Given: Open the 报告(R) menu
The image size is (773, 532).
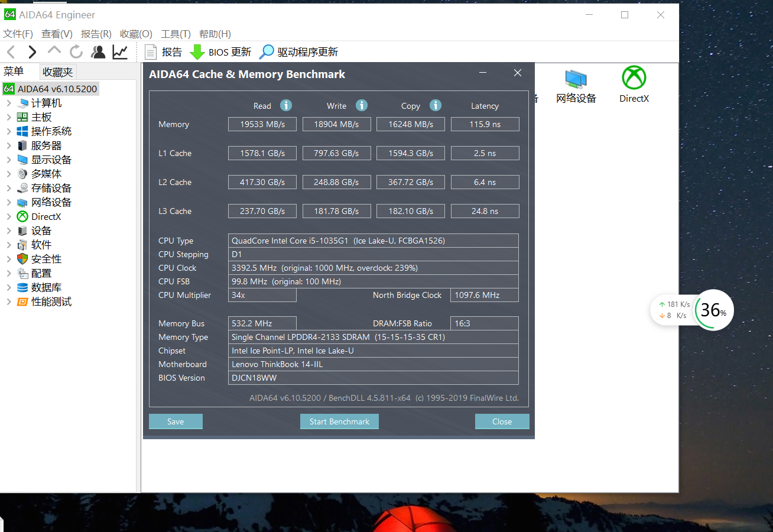Looking at the screenshot, I should [x=96, y=34].
